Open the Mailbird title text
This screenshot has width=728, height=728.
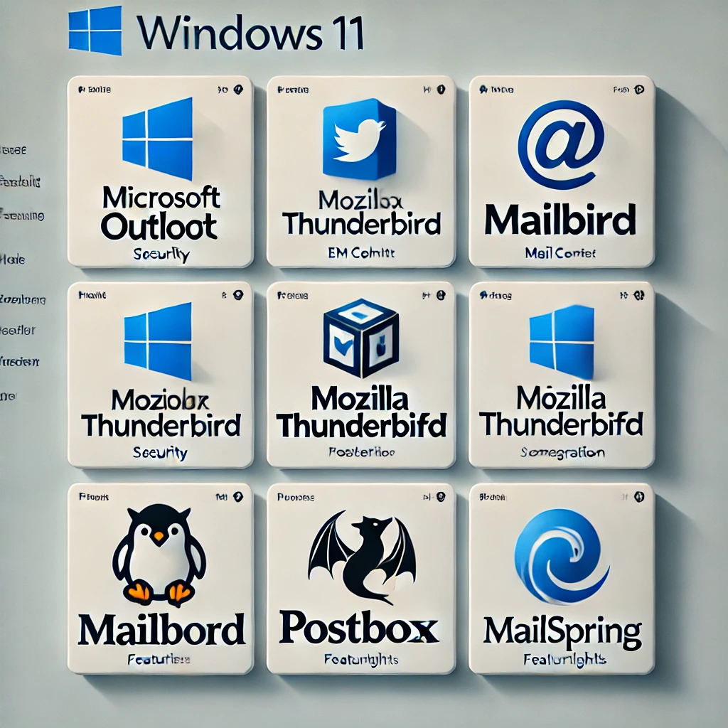560,220
